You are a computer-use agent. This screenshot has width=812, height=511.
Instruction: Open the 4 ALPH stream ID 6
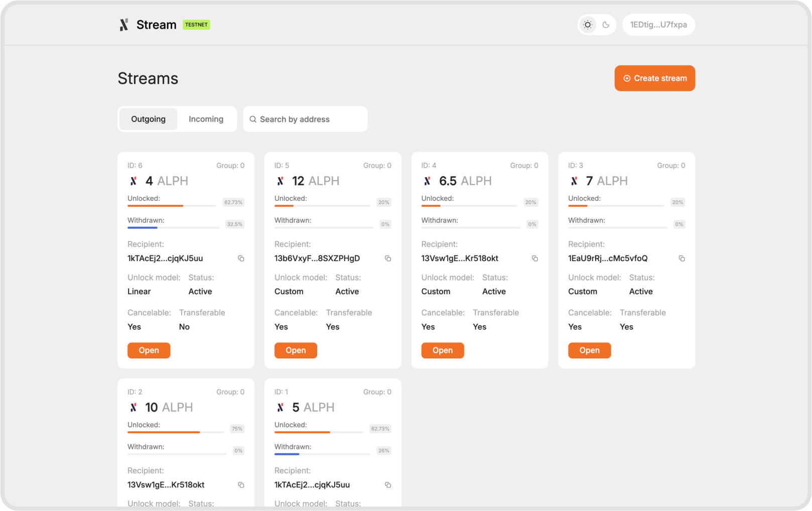149,350
